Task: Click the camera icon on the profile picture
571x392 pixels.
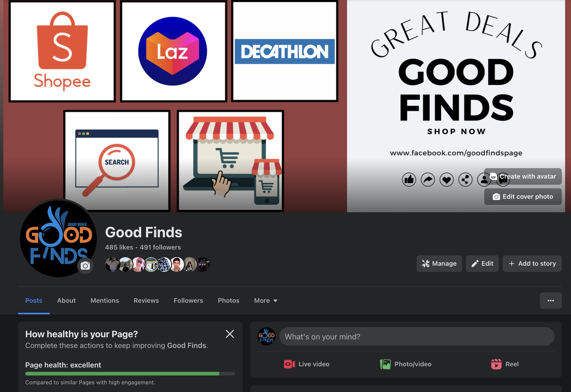Action: point(85,266)
